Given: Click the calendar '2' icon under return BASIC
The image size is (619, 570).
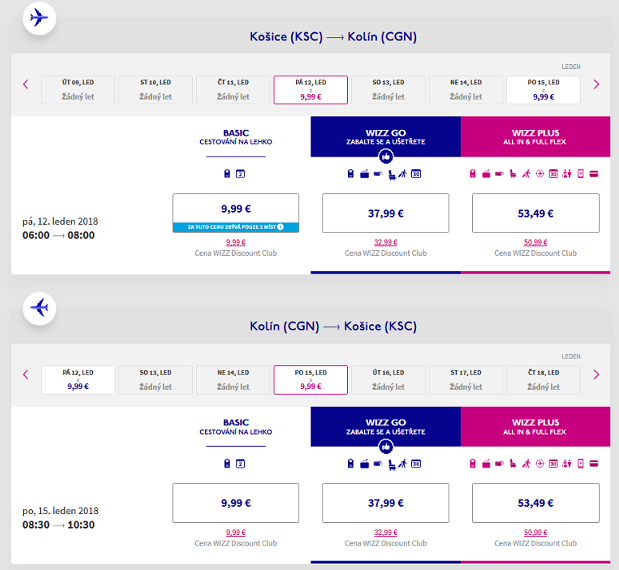Looking at the screenshot, I should tap(240, 464).
